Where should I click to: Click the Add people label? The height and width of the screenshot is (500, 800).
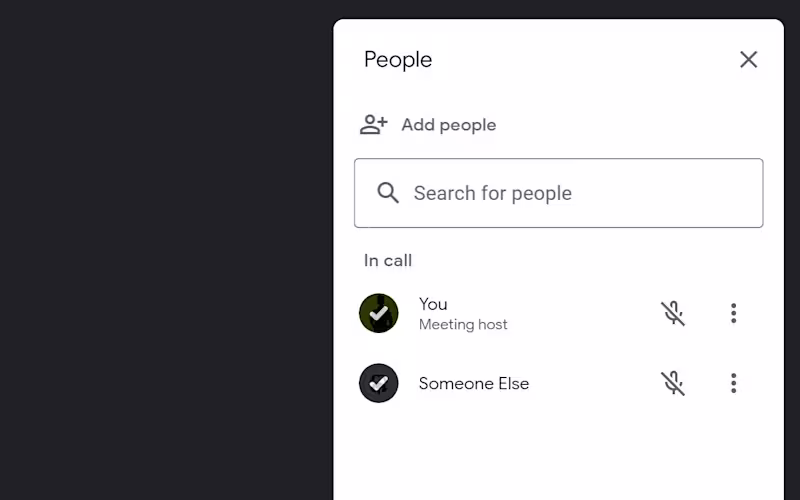tap(448, 125)
